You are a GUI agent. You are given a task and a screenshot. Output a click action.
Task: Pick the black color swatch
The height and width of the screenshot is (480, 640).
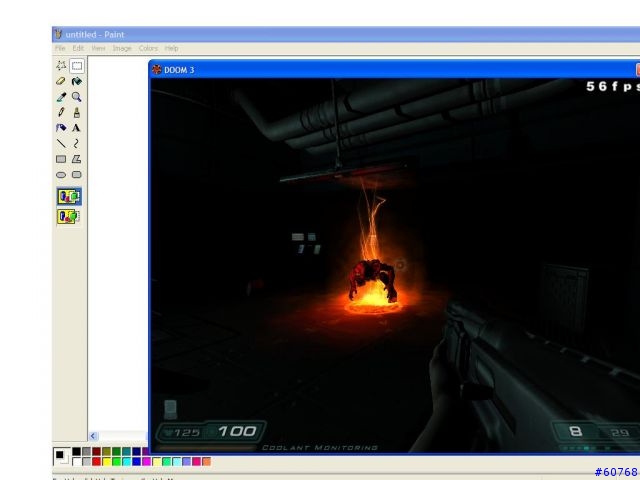tap(76, 451)
